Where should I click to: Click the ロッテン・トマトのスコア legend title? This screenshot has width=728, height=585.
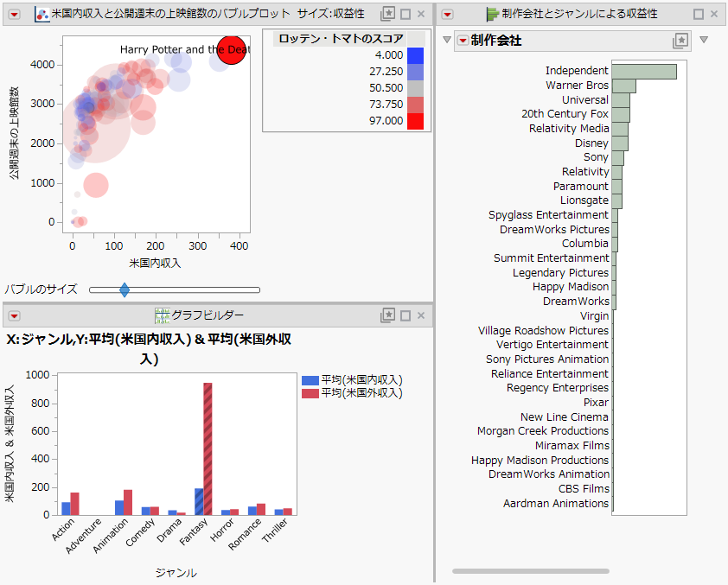(342, 39)
